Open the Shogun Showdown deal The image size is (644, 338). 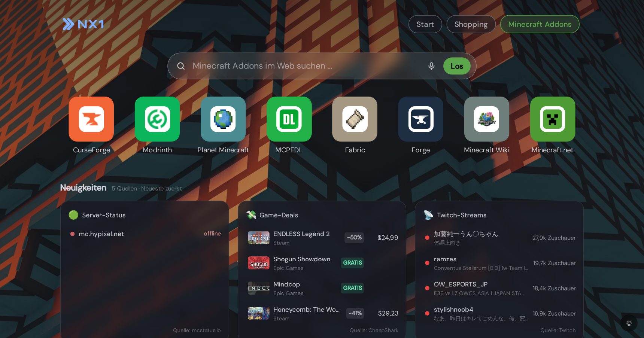(x=322, y=263)
